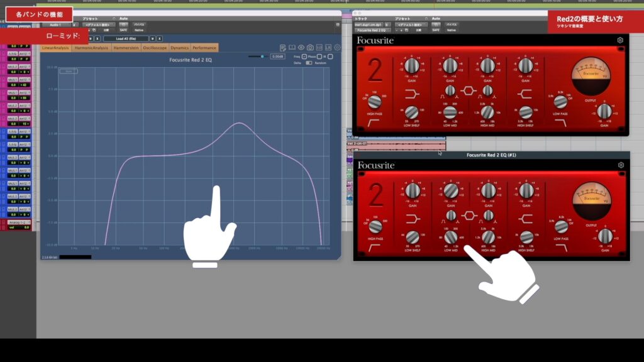Screen dimensions: 644x362
Task: Click the LR channel icon in analyzer toolbar
Action: coord(328,48)
